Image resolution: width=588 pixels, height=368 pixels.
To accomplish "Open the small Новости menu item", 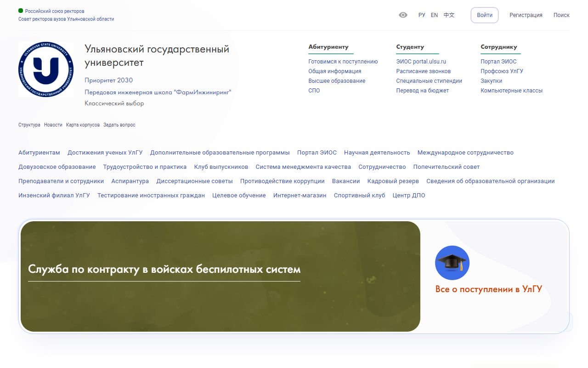I will point(53,125).
